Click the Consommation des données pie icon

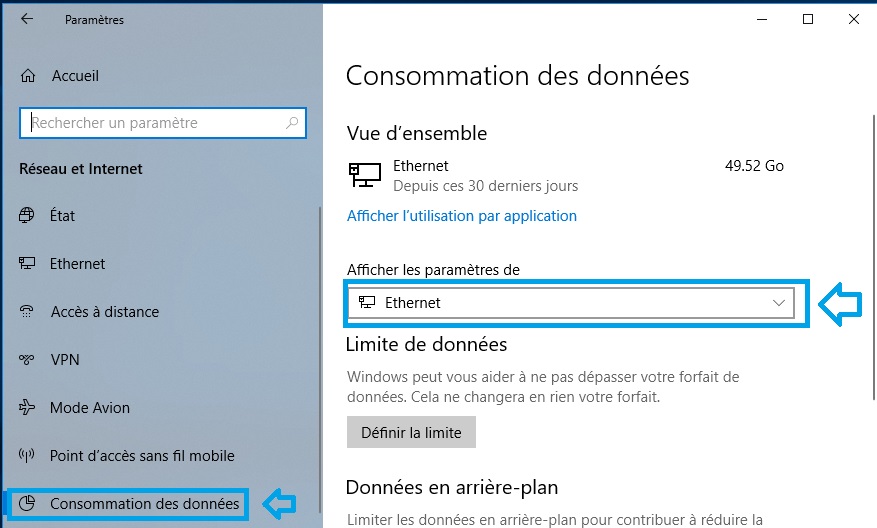click(28, 504)
